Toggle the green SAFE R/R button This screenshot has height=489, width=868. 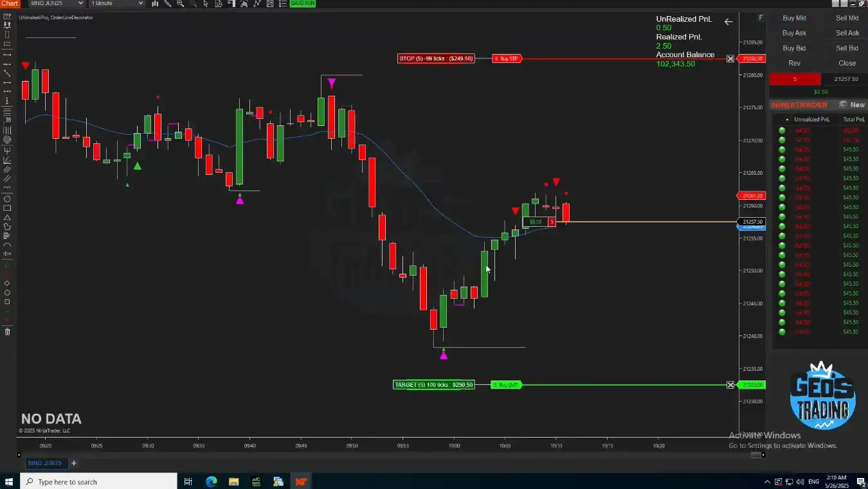302,4
